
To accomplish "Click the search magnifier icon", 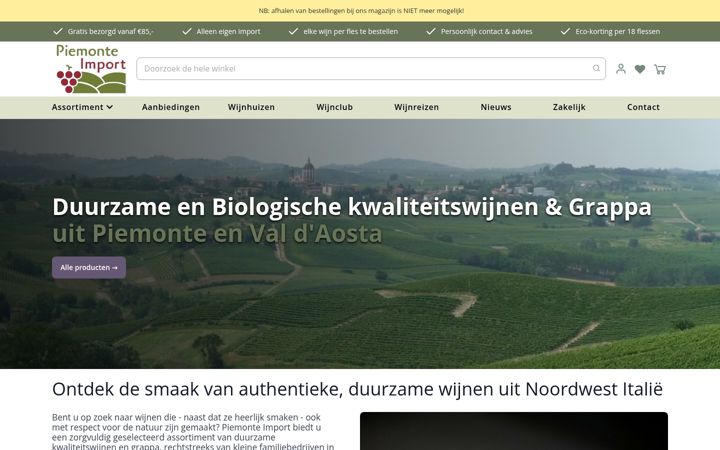I will click(x=596, y=68).
